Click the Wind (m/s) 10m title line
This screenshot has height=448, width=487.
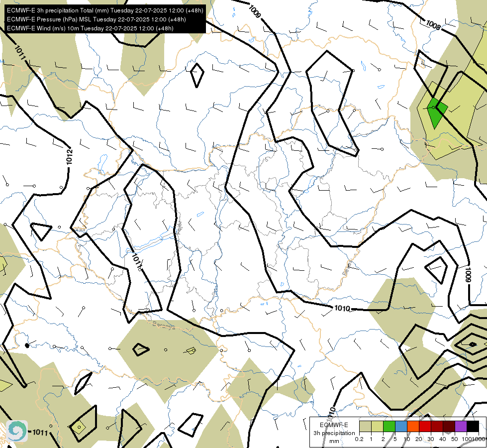(90, 28)
